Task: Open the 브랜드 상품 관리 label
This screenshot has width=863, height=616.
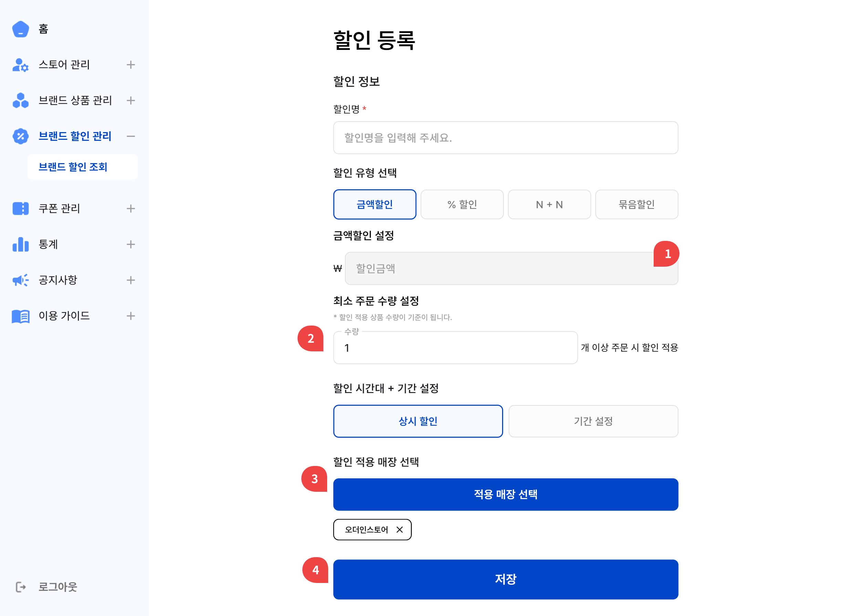Action: pos(75,100)
